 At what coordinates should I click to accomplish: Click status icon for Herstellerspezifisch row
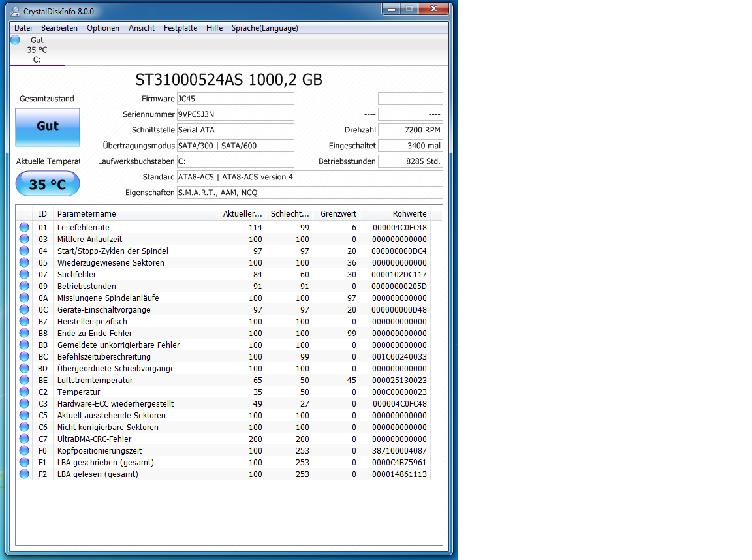[24, 321]
